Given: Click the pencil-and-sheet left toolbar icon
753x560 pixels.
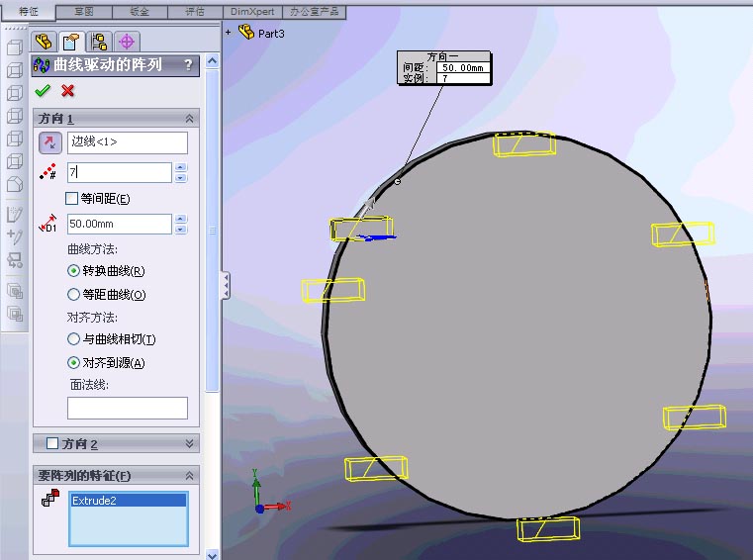Looking at the screenshot, I should (x=15, y=214).
